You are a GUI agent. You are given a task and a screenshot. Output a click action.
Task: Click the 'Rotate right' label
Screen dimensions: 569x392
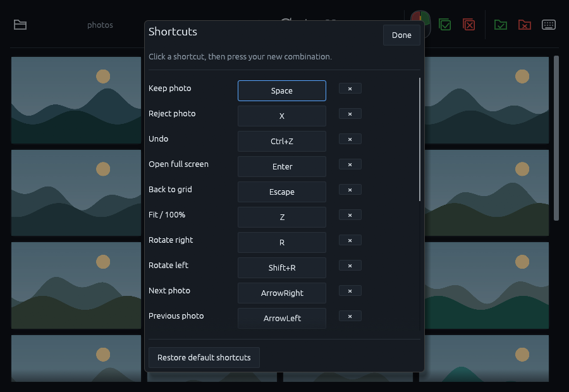pyautogui.click(x=171, y=240)
